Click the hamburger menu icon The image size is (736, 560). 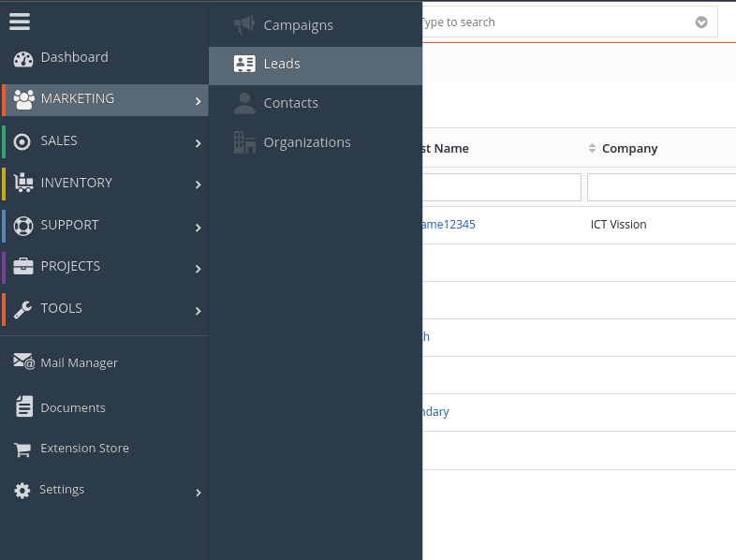tap(20, 22)
